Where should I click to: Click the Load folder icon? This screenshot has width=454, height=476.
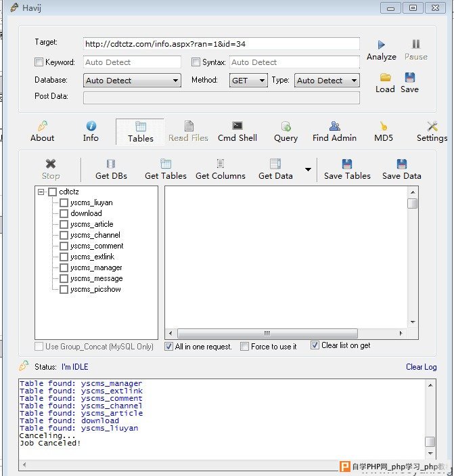point(385,77)
